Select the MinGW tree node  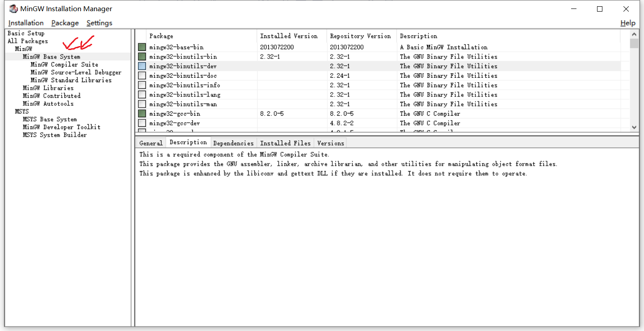click(x=24, y=49)
